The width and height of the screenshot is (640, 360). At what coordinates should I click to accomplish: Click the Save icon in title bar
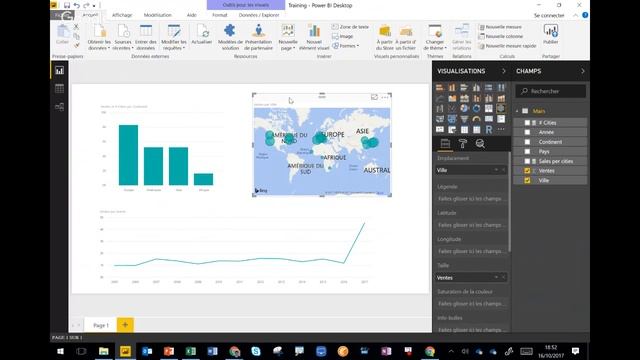(x=67, y=5)
